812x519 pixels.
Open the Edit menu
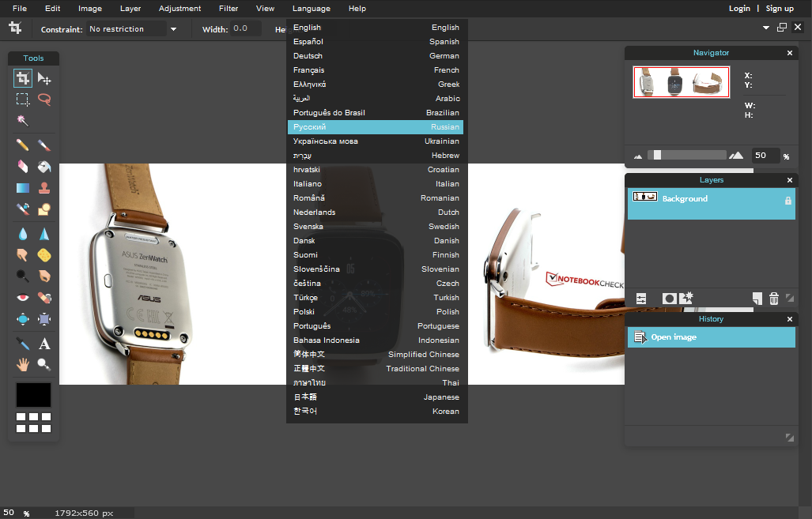click(x=52, y=8)
